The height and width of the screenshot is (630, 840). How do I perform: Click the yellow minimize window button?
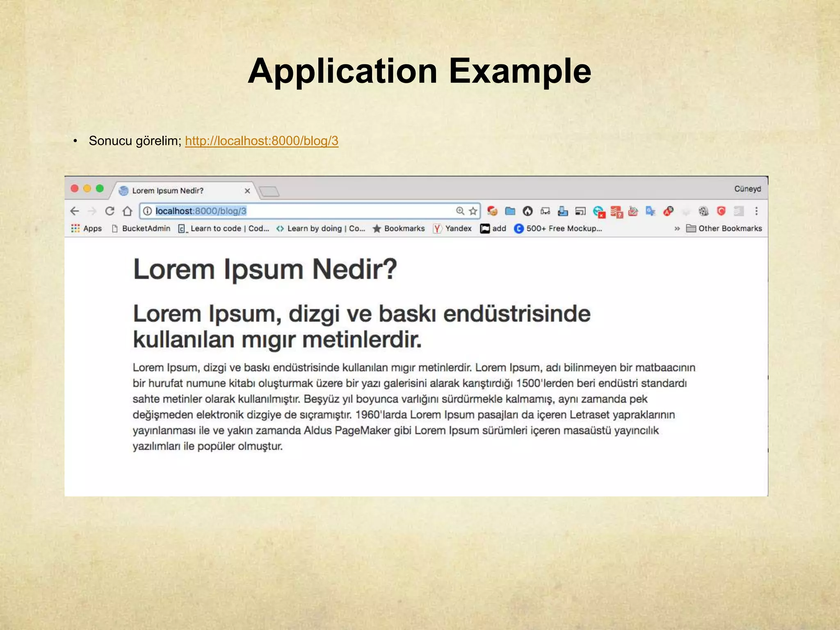(x=87, y=188)
